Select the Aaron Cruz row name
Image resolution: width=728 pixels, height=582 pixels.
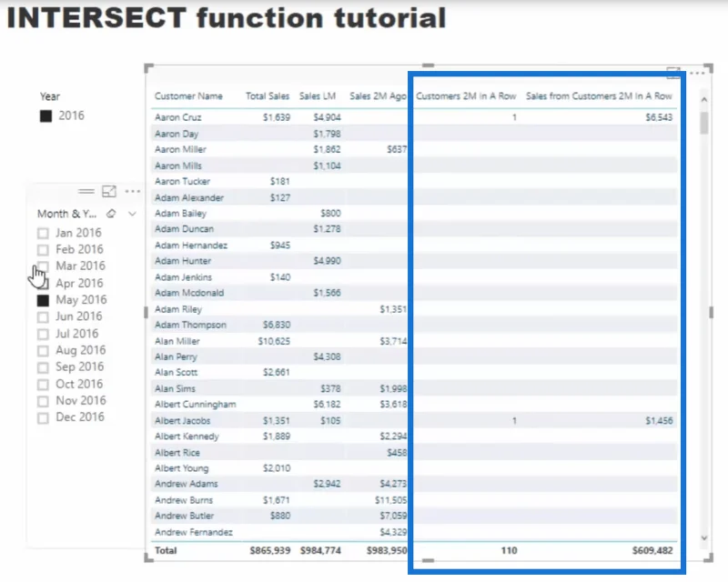(x=177, y=117)
